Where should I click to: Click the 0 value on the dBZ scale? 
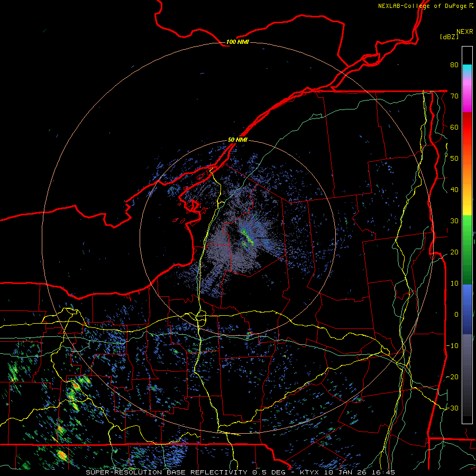[x=456, y=315]
